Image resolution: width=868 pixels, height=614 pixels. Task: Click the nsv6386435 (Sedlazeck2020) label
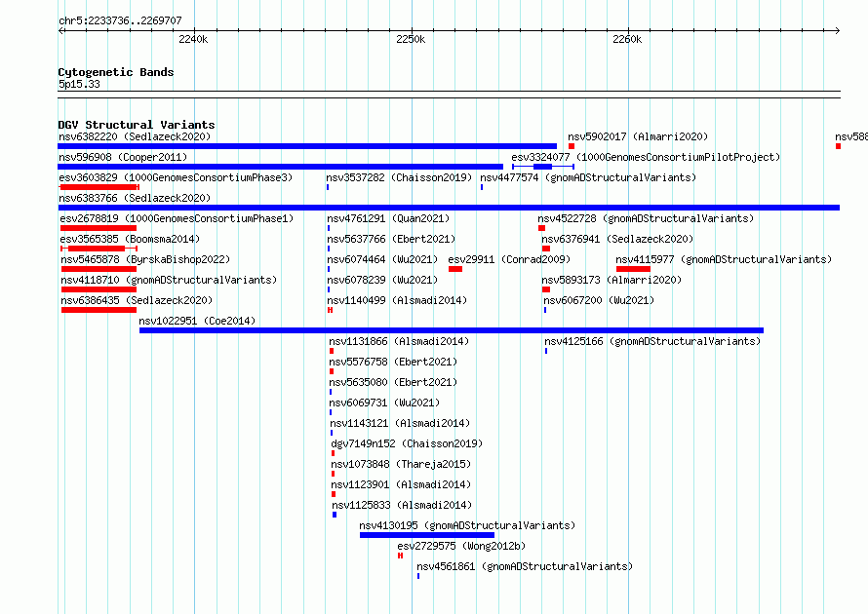137,300
